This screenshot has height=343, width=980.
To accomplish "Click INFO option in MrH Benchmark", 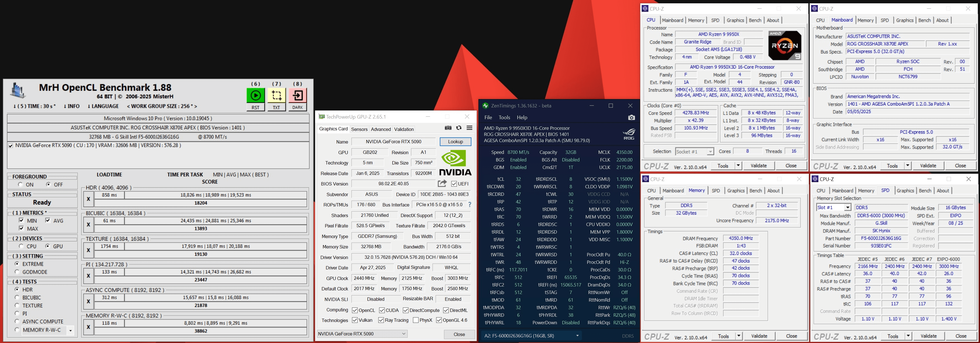I will pos(72,106).
